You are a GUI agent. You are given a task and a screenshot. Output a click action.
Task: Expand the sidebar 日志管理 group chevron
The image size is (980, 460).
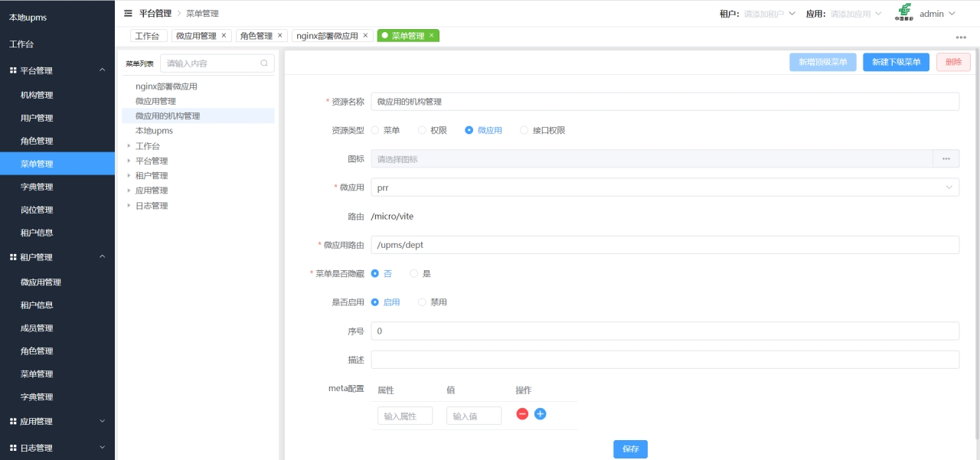pos(103,448)
